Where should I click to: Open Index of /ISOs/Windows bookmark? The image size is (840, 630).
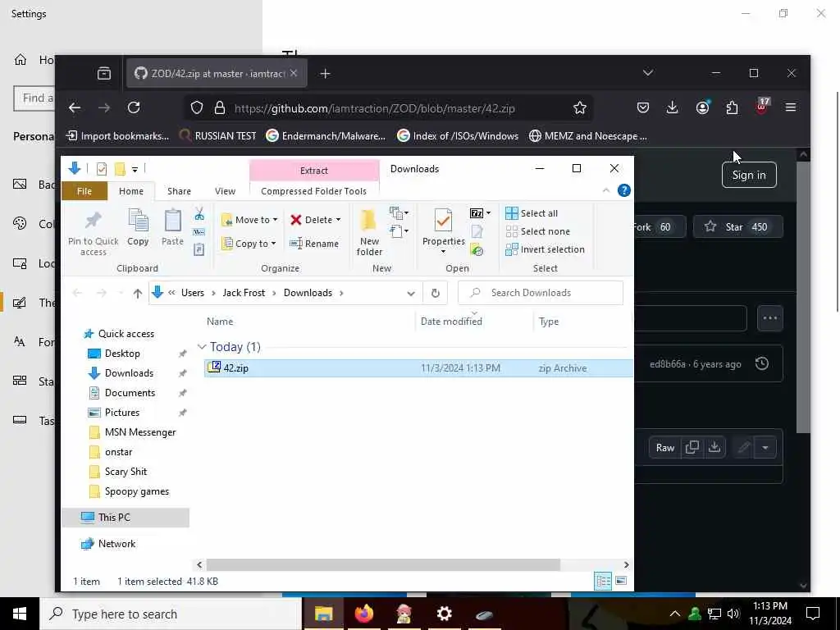point(458,136)
